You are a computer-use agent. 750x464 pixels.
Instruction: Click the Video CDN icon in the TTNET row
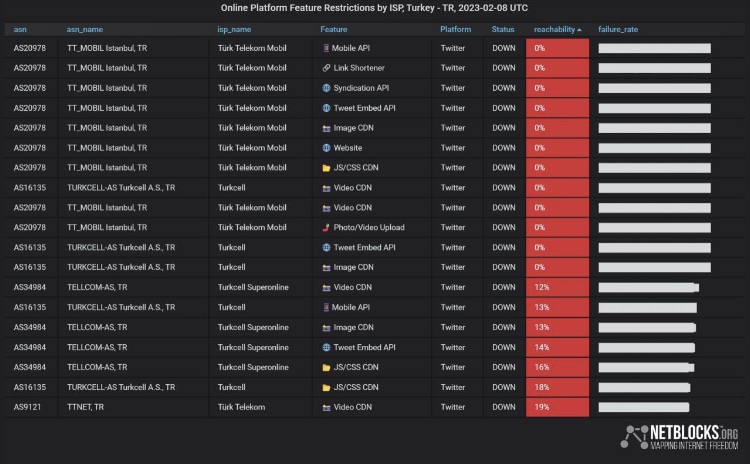327,407
